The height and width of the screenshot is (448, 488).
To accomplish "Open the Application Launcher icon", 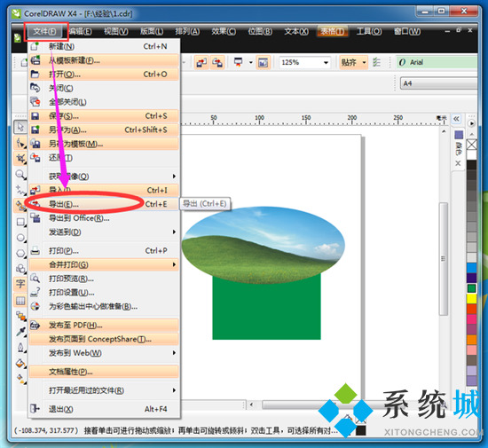I will [238, 62].
